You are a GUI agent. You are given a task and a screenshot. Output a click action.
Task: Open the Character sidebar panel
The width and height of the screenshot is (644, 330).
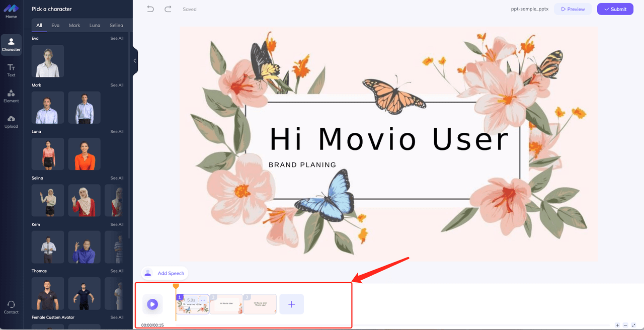pos(11,45)
